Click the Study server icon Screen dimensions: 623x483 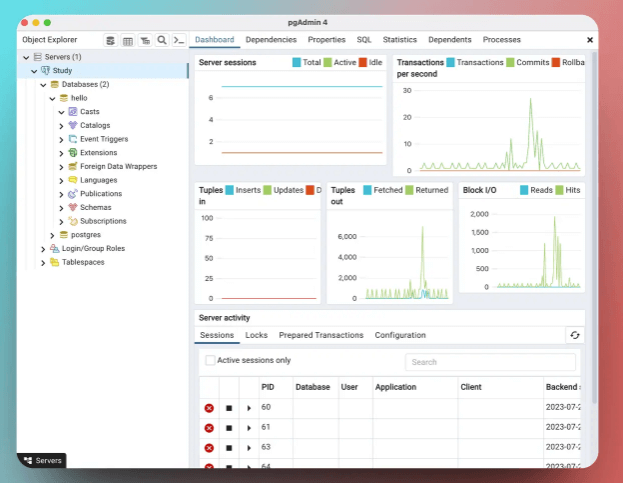point(45,70)
